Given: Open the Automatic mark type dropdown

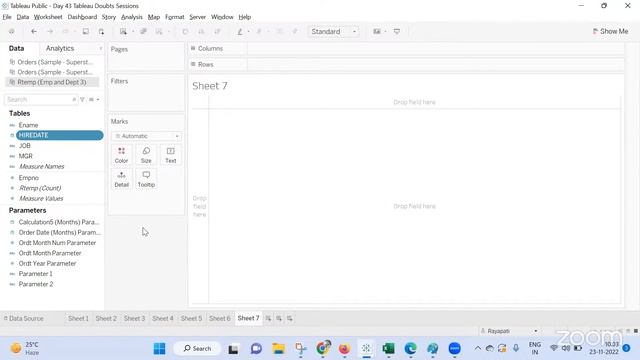Looking at the screenshot, I should [147, 136].
